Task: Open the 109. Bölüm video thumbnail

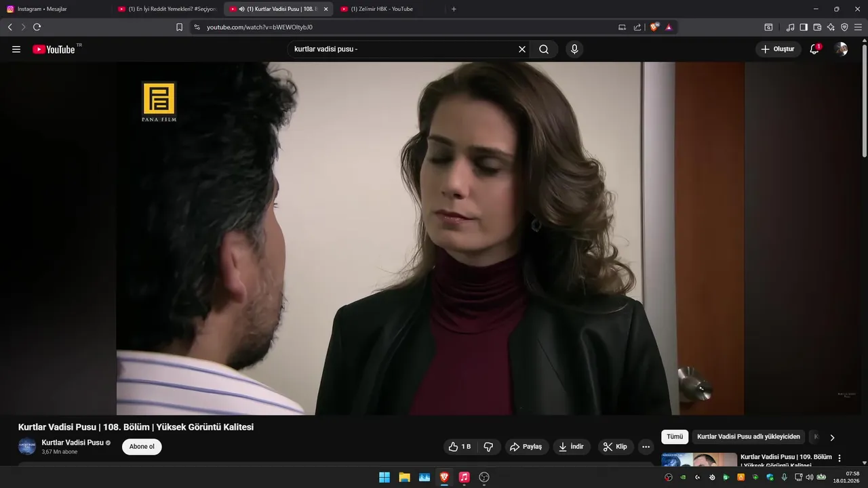Action: (699, 460)
